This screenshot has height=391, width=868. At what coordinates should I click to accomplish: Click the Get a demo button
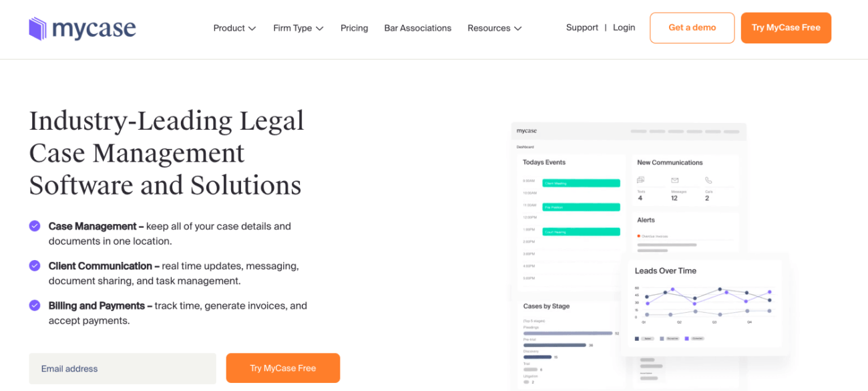click(692, 28)
